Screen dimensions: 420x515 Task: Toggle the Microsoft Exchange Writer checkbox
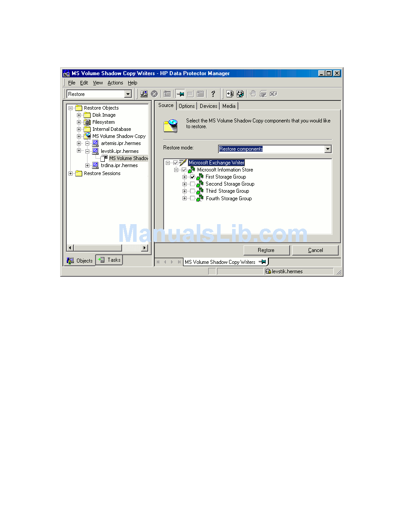tap(176, 163)
